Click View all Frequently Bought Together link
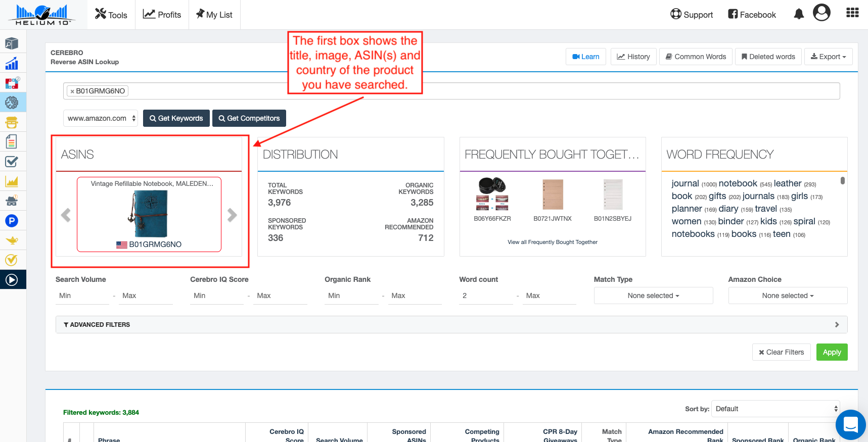 [x=553, y=242]
